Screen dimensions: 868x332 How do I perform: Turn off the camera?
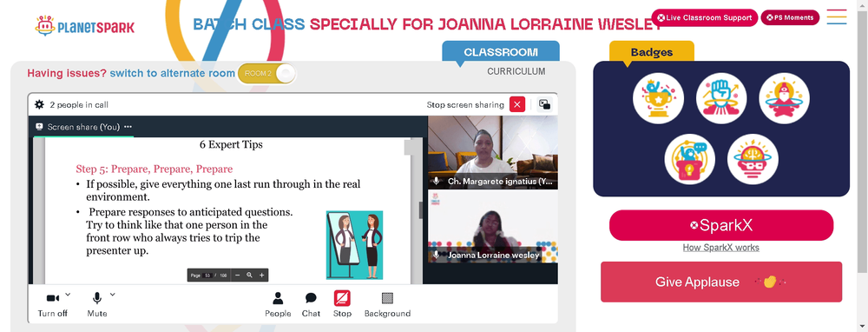[x=53, y=303]
